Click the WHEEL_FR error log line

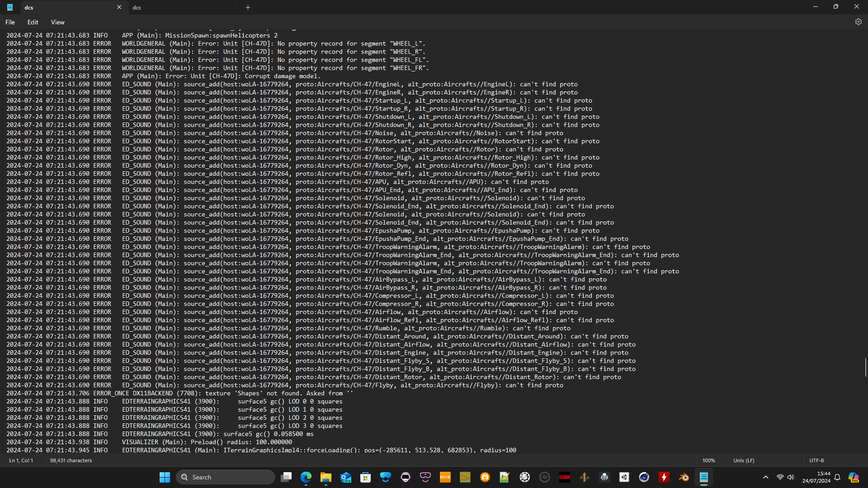[x=218, y=68]
